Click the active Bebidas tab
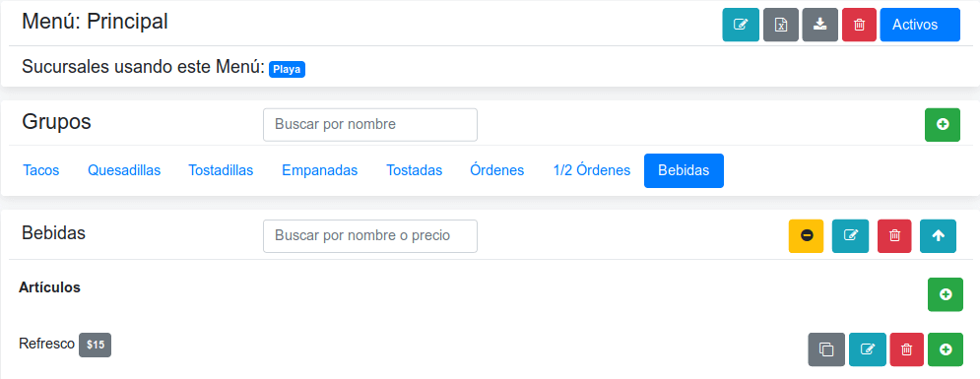The height and width of the screenshot is (379, 980). [x=684, y=170]
